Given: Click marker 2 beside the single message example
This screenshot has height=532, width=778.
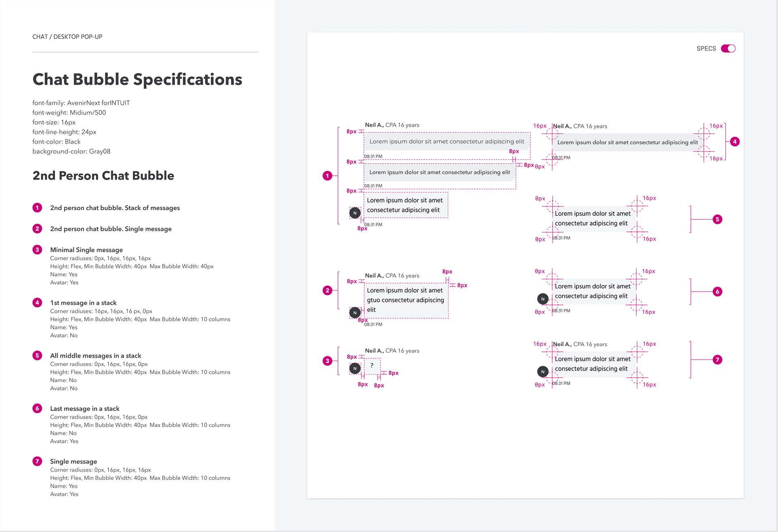Looking at the screenshot, I should [x=327, y=290].
